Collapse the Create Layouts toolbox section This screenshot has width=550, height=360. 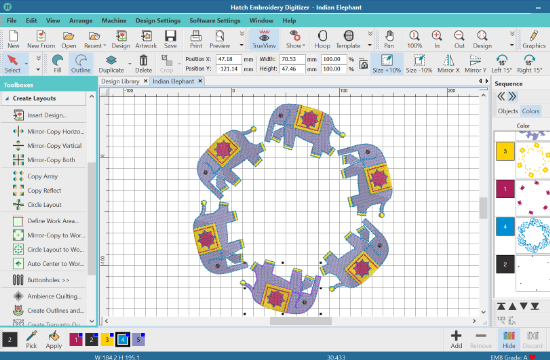pyautogui.click(x=7, y=99)
